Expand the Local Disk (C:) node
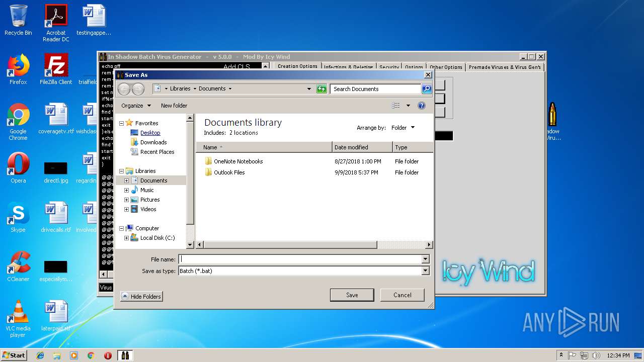Viewport: 644px width, 362px height. click(x=126, y=238)
